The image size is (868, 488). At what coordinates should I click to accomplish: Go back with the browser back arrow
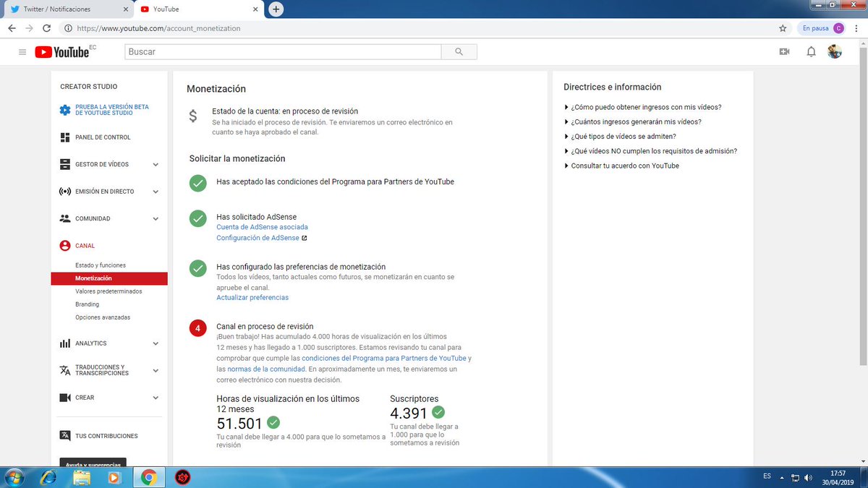point(12,28)
